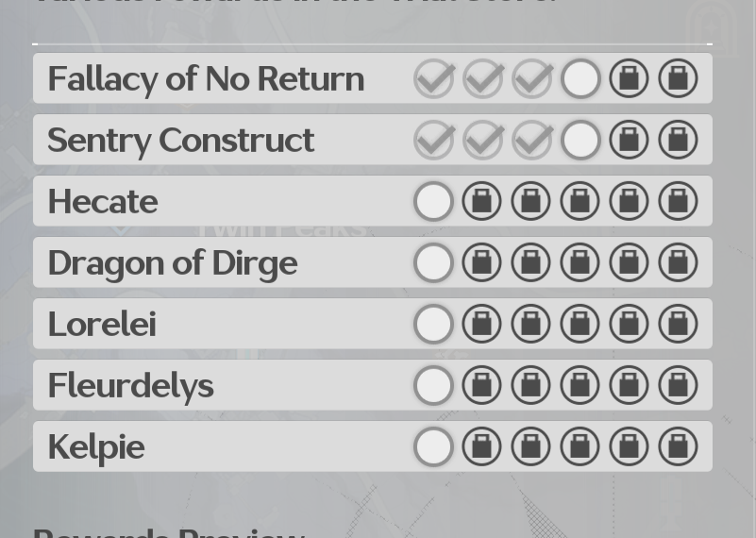This screenshot has width=756, height=538.
Task: Click the fifth lock icon for Sentry Construct
Action: click(x=629, y=140)
